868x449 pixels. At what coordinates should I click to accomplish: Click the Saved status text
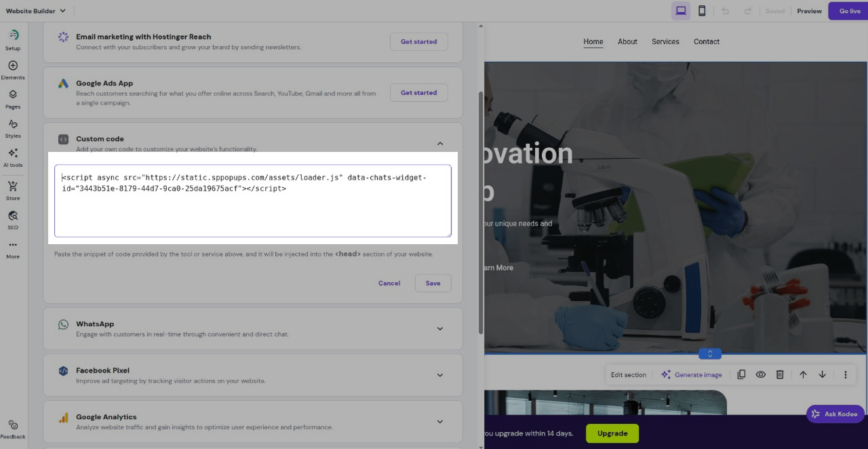click(775, 11)
